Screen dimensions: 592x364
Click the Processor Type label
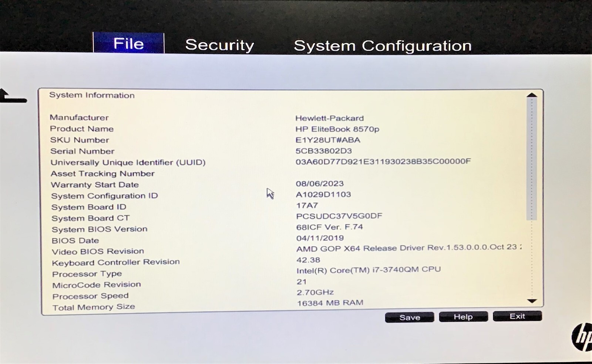point(87,274)
